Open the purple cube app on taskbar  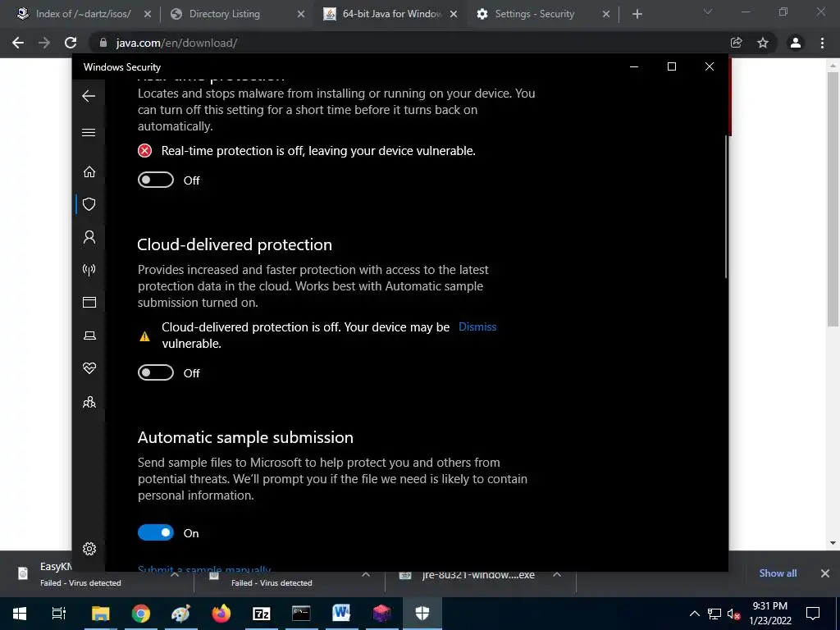[x=381, y=614]
